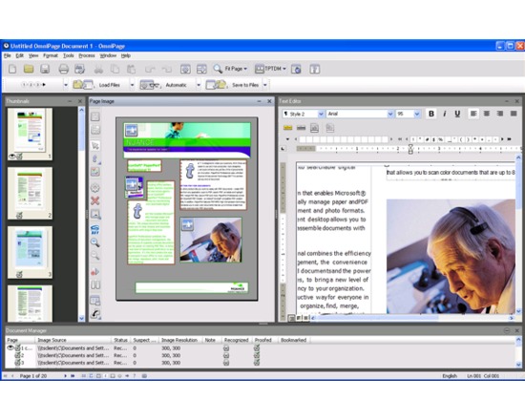525x420 pixels.
Task: Center align text in Text Editor
Action: click(487, 114)
